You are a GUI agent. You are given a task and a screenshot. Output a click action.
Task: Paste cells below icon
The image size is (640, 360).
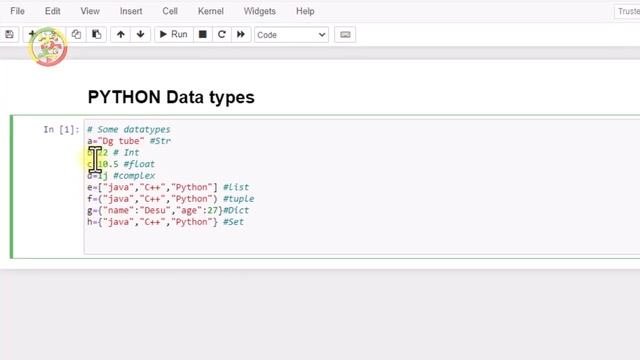(96, 35)
